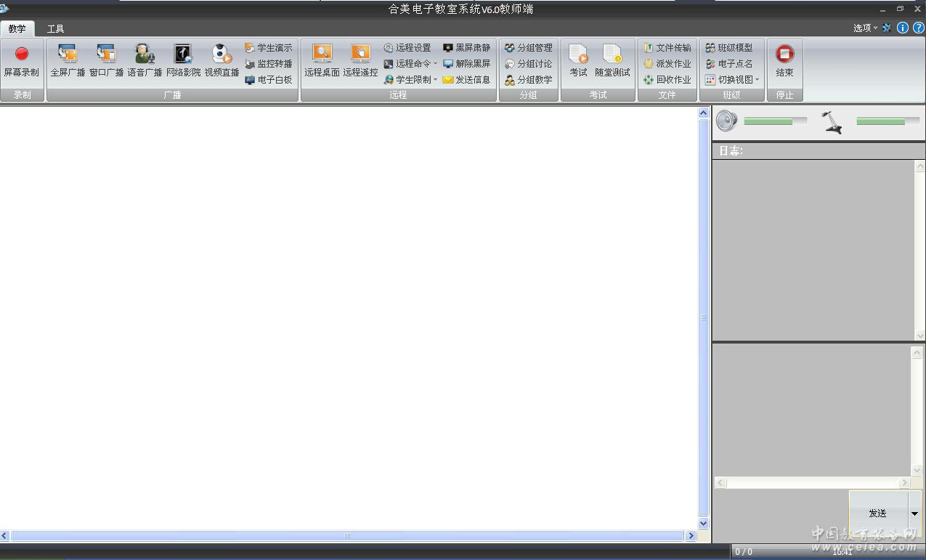
Task: Mute the speaker volume icon
Action: [726, 121]
